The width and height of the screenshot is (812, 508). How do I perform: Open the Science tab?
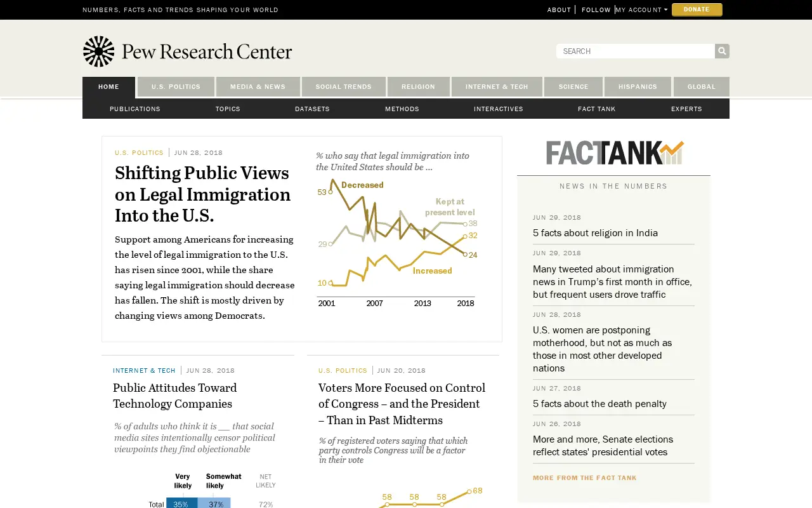(x=573, y=87)
